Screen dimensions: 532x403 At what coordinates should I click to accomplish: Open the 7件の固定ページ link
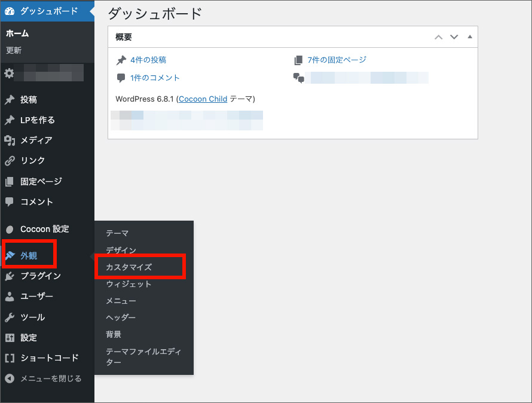(337, 60)
